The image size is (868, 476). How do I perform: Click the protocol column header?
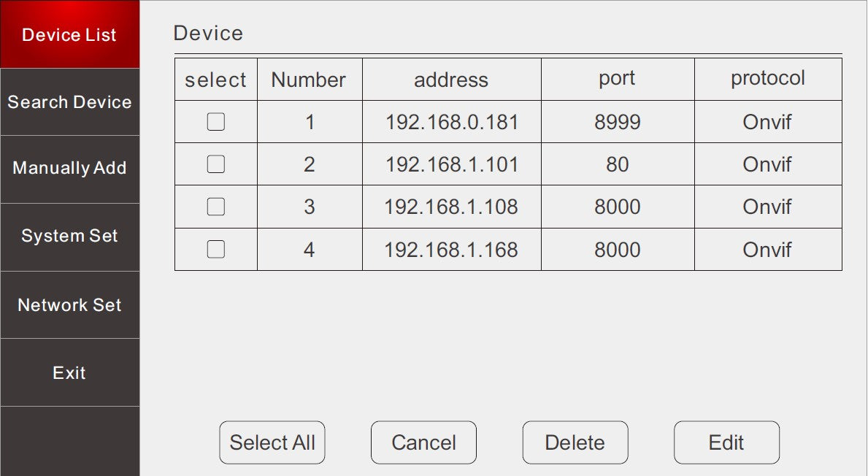click(x=768, y=78)
